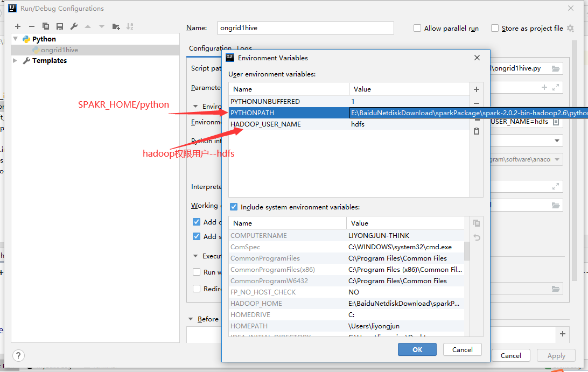Uncheck Include system environment variables
This screenshot has width=588, height=372.
click(x=234, y=207)
